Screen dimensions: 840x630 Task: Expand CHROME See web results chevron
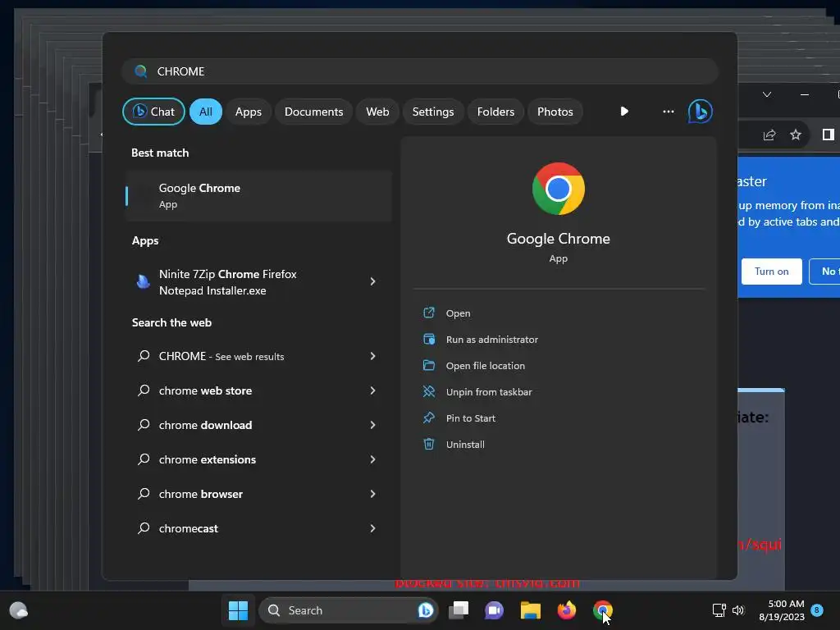[x=373, y=356]
